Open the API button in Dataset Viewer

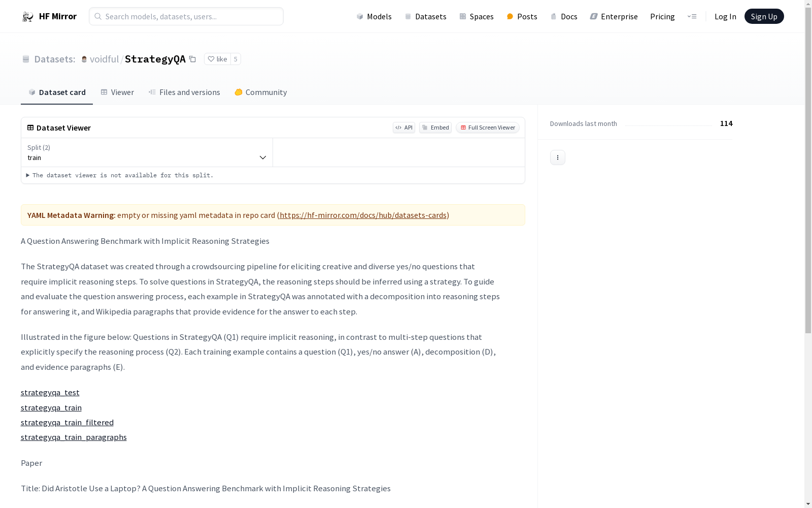tap(404, 128)
